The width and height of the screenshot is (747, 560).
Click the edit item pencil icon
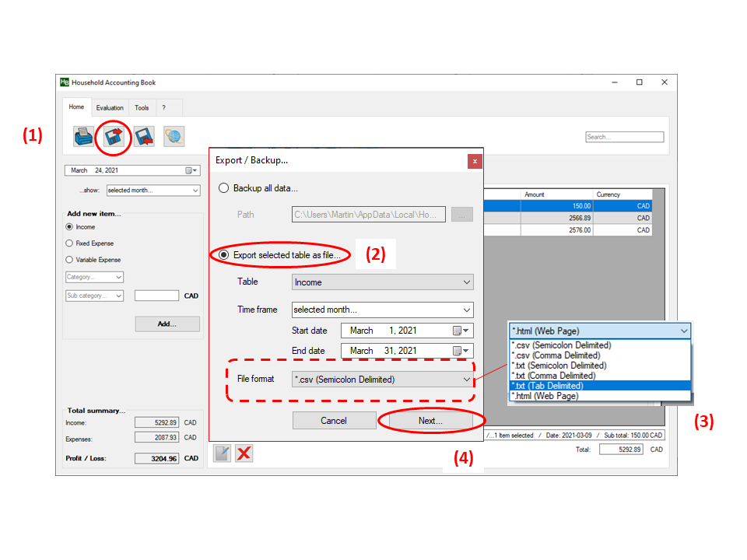click(x=223, y=453)
